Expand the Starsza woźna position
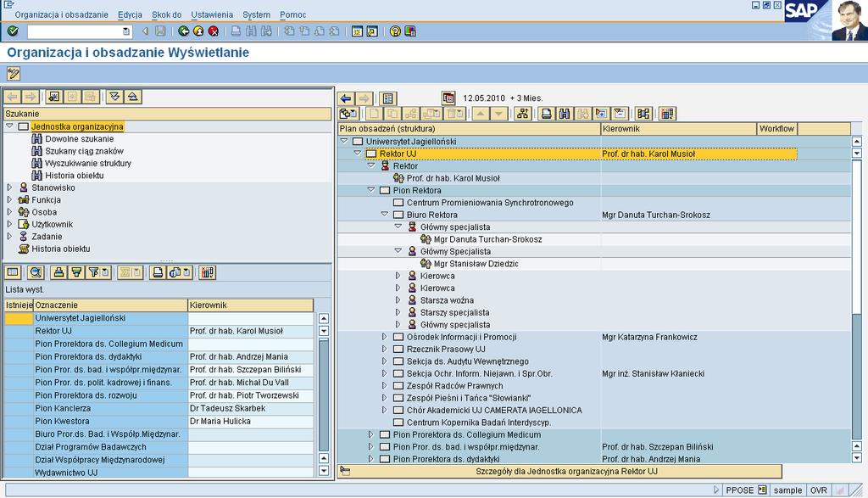This screenshot has height=498, width=868. coord(398,300)
